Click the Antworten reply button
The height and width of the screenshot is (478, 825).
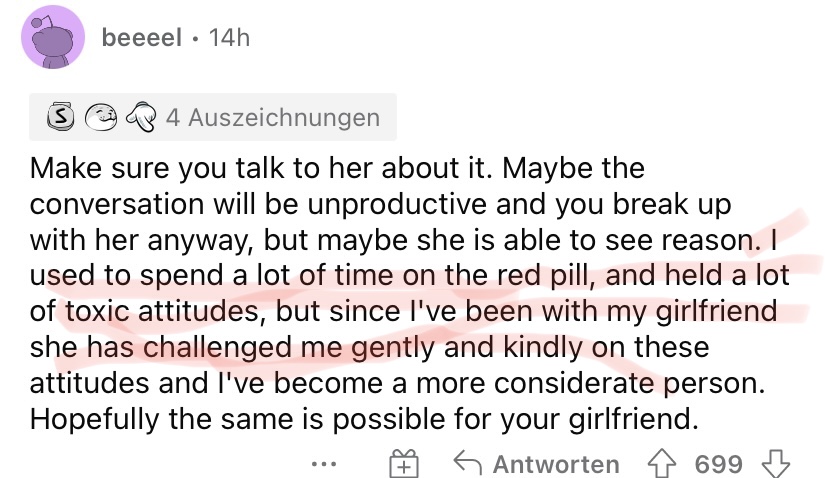tap(536, 464)
